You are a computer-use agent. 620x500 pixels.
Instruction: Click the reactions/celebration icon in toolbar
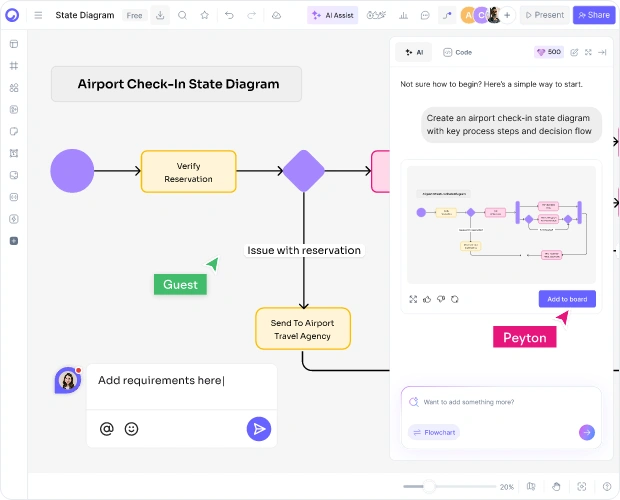[376, 15]
